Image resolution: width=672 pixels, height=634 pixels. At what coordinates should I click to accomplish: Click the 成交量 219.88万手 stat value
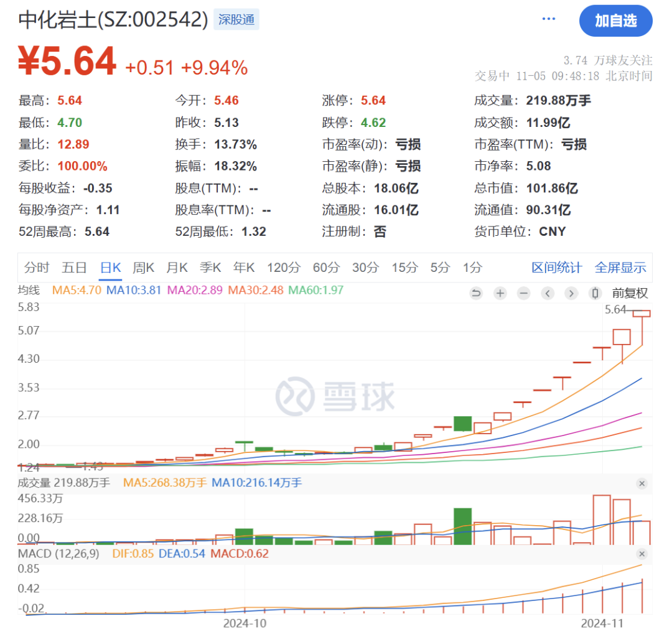pyautogui.click(x=558, y=100)
